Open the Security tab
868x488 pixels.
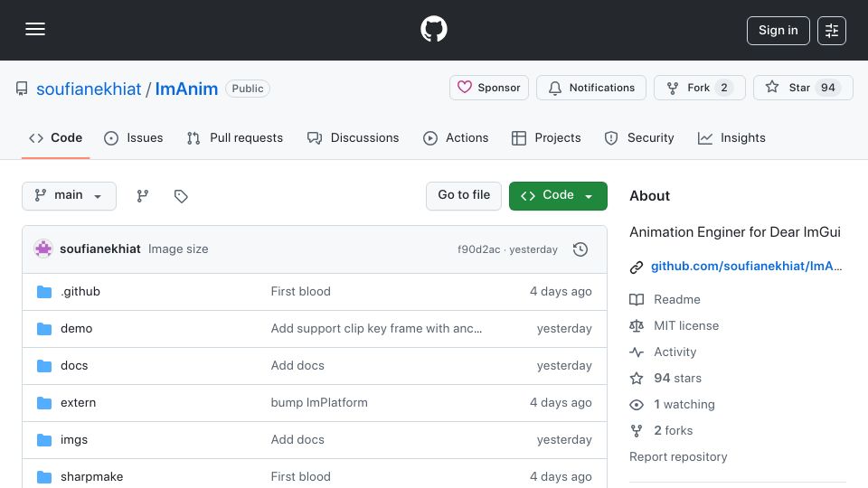point(639,137)
